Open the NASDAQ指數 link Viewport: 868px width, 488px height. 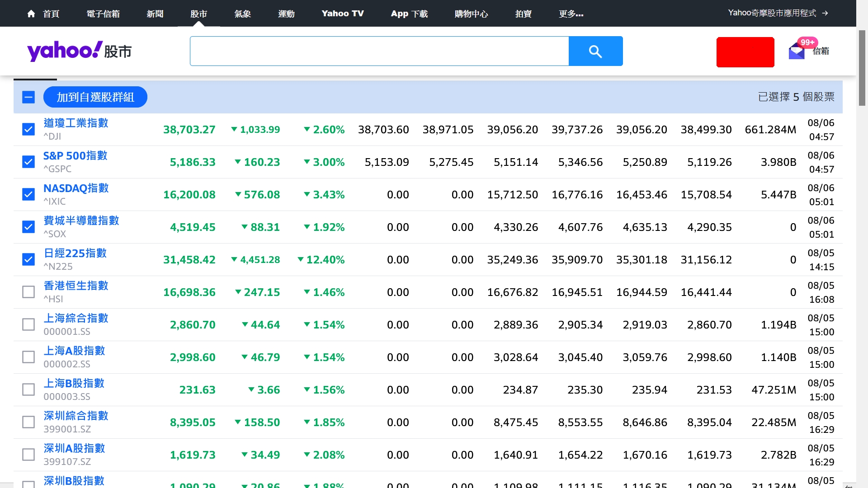(76, 188)
